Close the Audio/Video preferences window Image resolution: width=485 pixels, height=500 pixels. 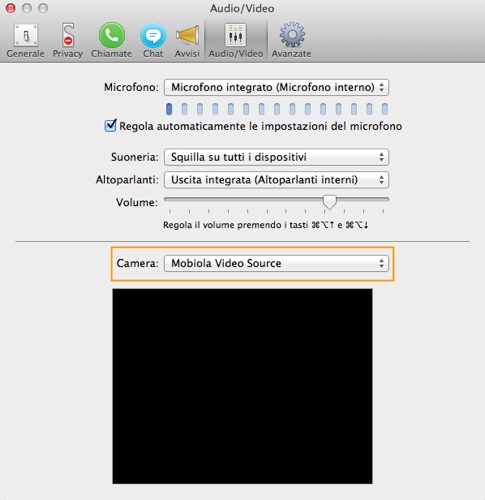pos(11,8)
